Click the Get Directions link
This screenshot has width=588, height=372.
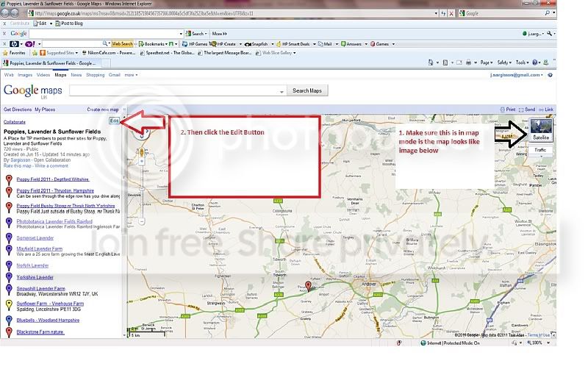18,110
